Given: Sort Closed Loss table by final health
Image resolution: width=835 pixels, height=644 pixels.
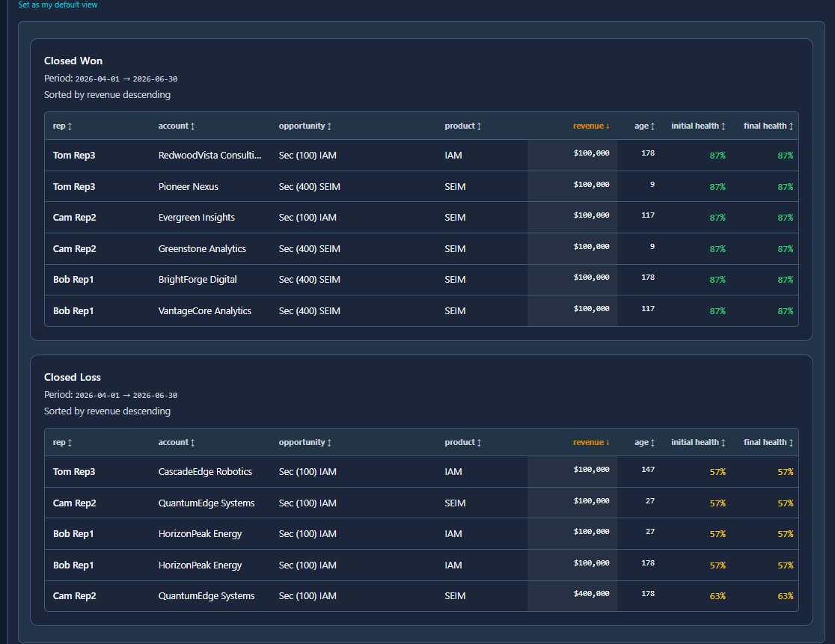Looking at the screenshot, I should (768, 443).
